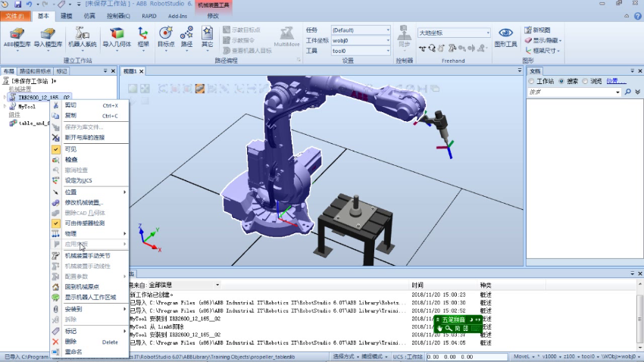The image size is (644, 362).
Task: Click the search magnifier in 文档 panel
Action: pos(627,92)
